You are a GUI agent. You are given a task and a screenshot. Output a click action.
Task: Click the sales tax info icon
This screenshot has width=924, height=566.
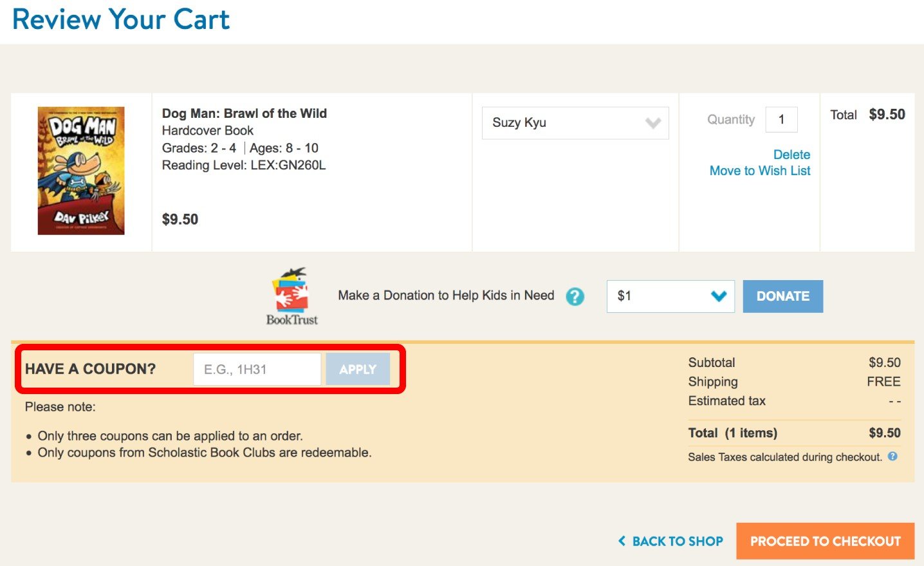[892, 457]
